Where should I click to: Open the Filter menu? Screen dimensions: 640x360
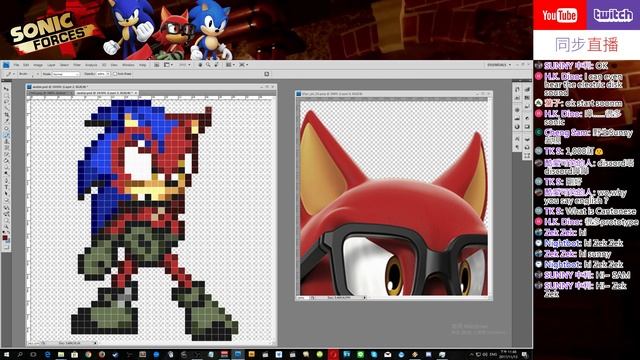pyautogui.click(x=77, y=65)
